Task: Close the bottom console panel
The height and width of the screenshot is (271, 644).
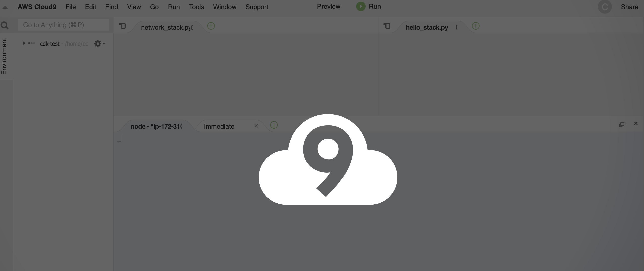Action: [x=636, y=123]
